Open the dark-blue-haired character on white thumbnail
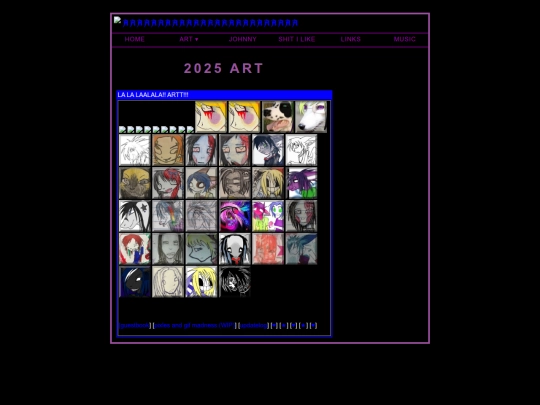The image size is (540, 405). click(x=268, y=150)
